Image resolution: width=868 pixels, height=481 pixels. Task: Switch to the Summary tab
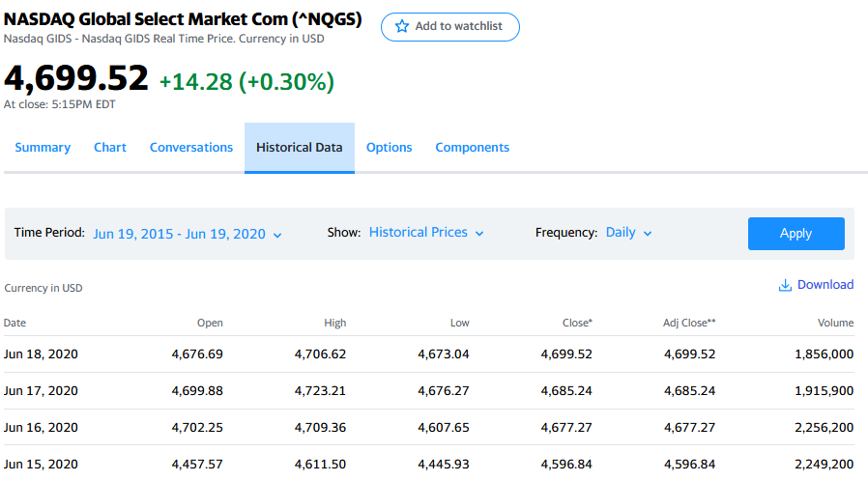(x=43, y=148)
